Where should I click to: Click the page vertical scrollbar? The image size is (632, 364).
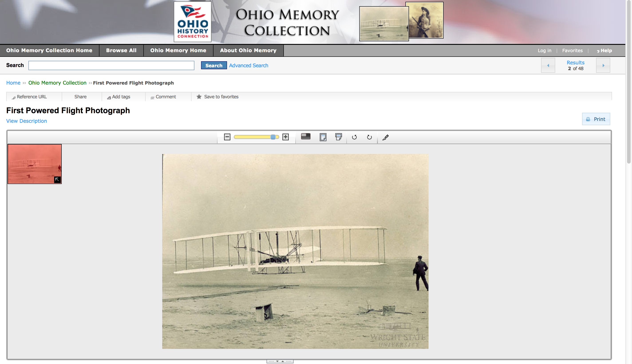(629, 82)
